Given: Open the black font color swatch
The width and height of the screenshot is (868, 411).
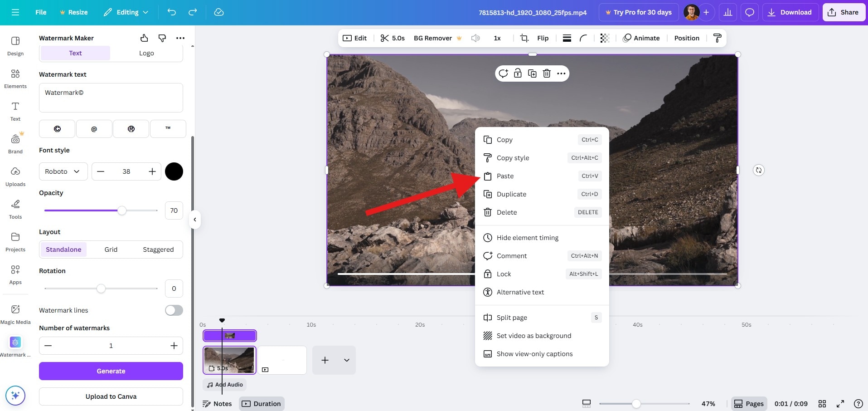Looking at the screenshot, I should click(174, 171).
